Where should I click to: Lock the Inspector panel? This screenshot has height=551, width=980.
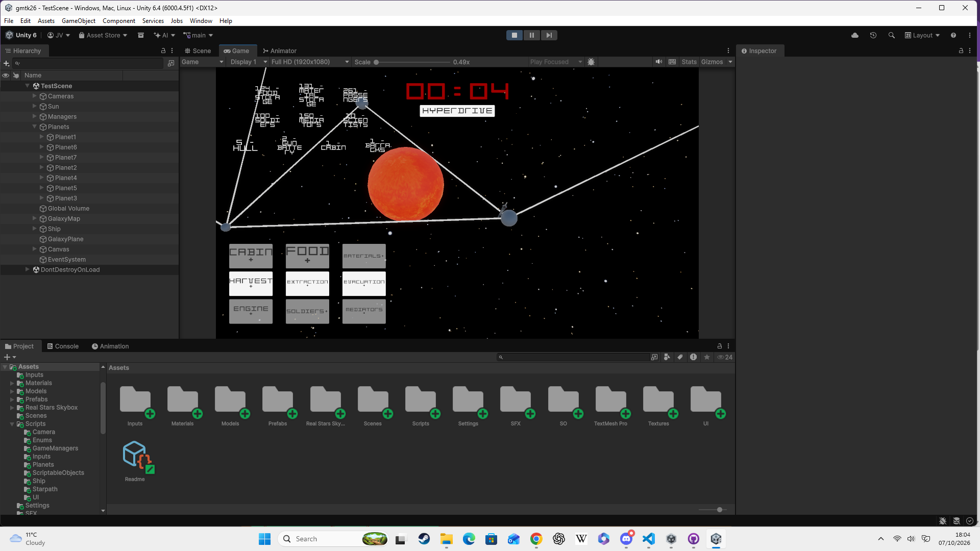pos(961,51)
